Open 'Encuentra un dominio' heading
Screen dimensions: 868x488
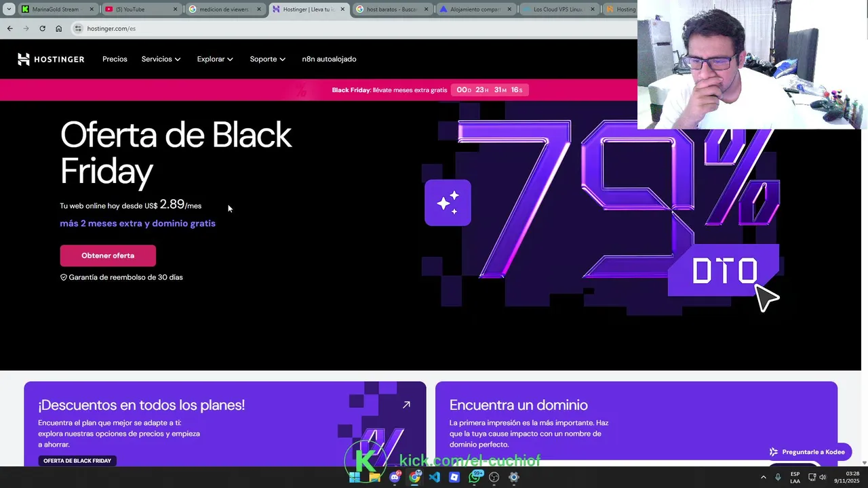tap(518, 405)
